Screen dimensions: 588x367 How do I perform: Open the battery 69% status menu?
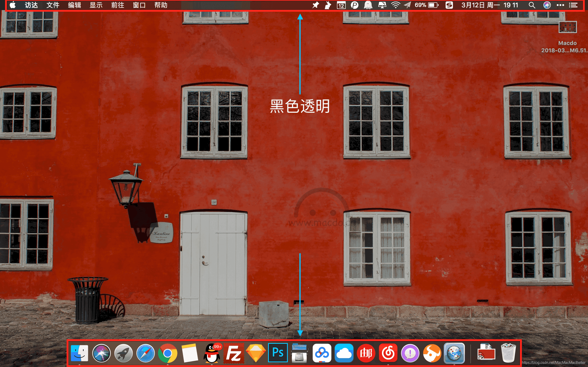tap(427, 5)
